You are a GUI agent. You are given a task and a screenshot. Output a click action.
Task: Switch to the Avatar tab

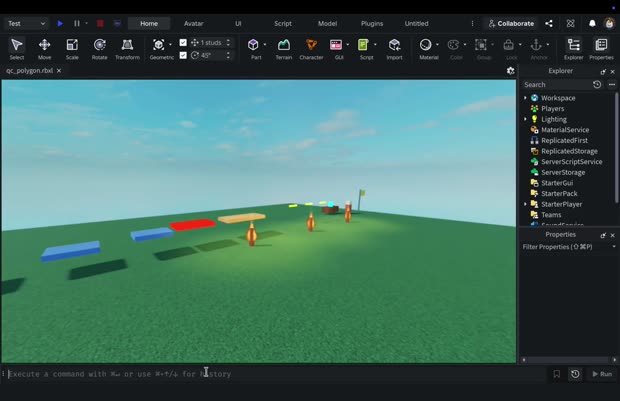(x=193, y=23)
